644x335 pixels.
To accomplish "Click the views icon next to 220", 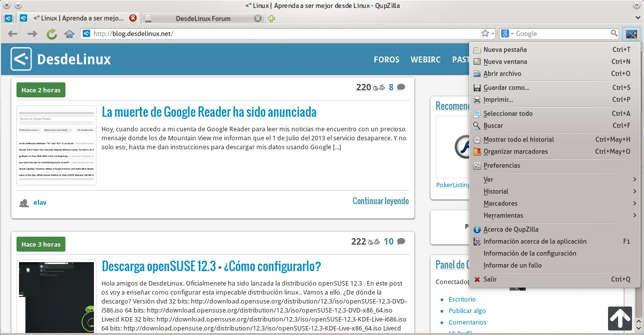I will coord(379,88).
